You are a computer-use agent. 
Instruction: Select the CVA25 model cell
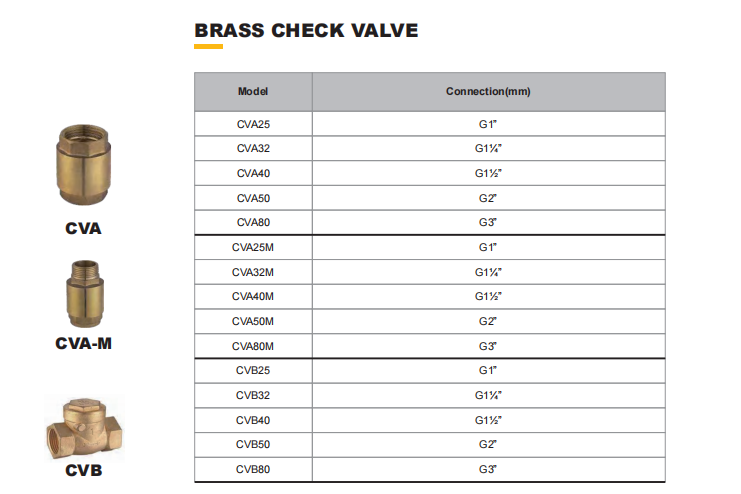click(253, 124)
